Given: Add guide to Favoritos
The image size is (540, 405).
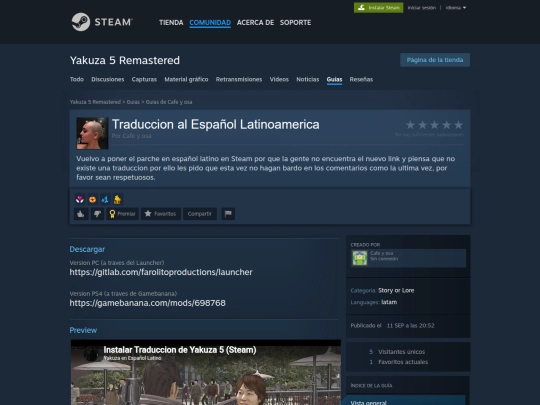Looking at the screenshot, I should coord(161,214).
